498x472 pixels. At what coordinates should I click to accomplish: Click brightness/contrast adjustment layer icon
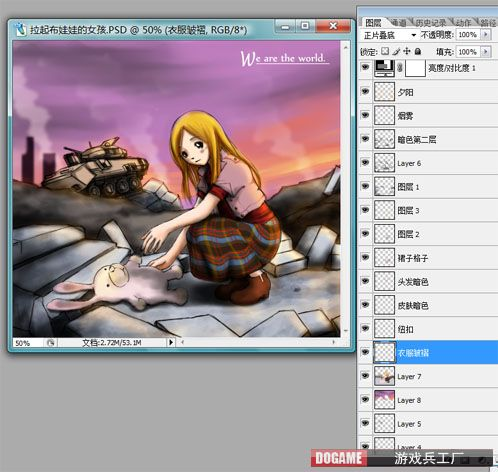pyautogui.click(x=384, y=68)
